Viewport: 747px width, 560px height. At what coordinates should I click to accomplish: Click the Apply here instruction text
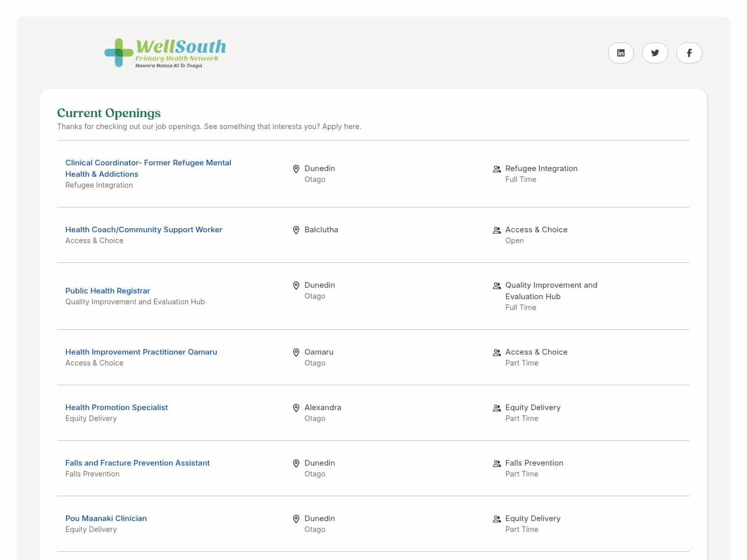[209, 126]
